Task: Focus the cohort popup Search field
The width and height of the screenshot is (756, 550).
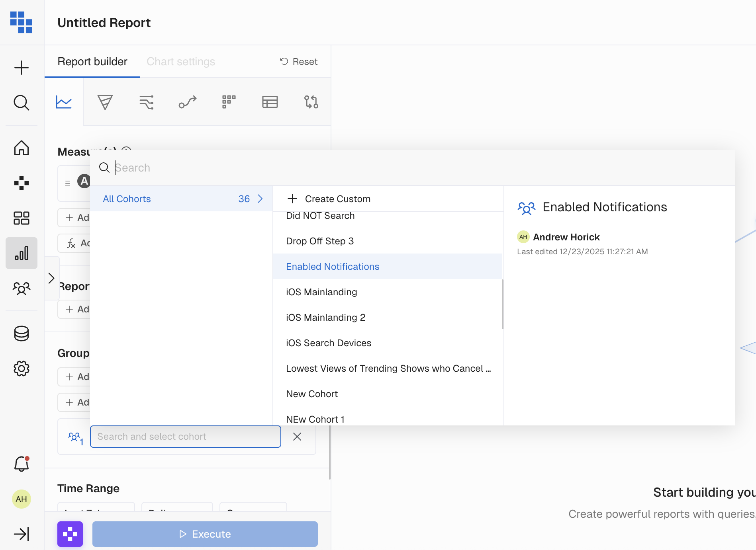Action: tap(413, 168)
